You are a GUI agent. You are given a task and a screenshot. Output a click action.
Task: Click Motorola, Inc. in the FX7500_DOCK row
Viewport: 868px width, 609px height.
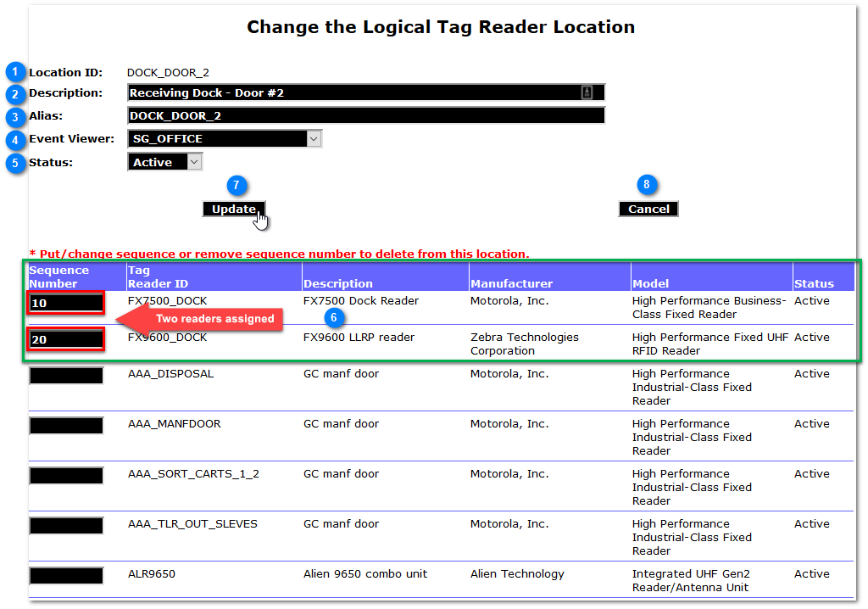tap(509, 301)
